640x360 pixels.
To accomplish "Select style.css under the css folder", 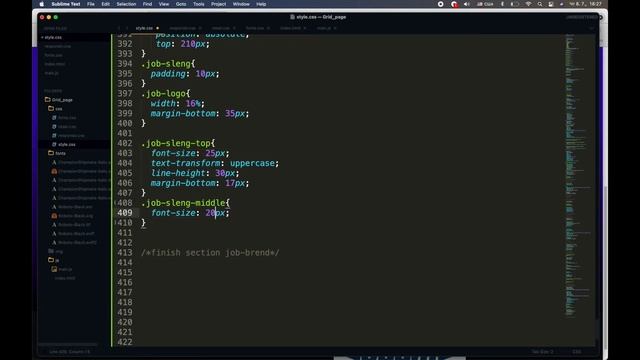I will 67,144.
